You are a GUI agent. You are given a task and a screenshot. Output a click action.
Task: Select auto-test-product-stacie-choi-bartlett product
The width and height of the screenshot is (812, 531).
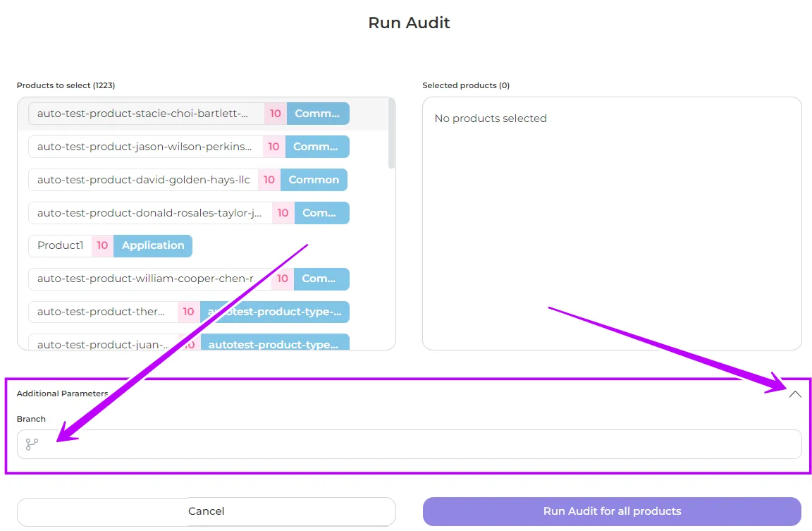pos(142,114)
